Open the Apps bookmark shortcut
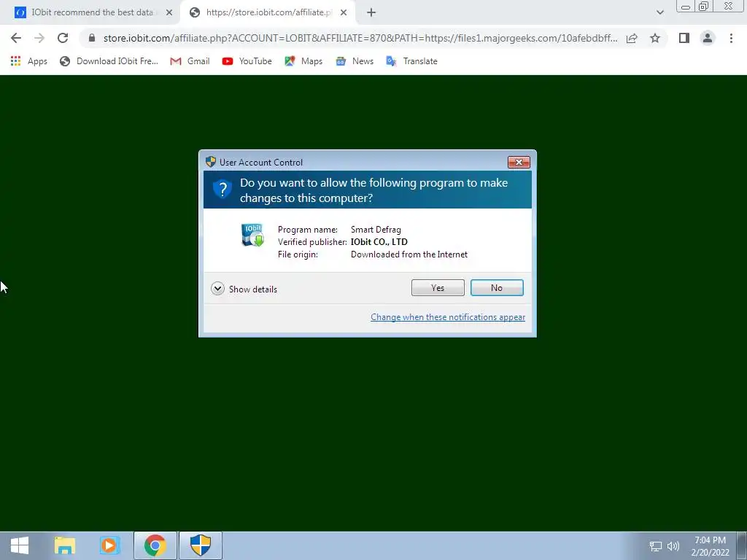Image resolution: width=747 pixels, height=560 pixels. [28, 61]
